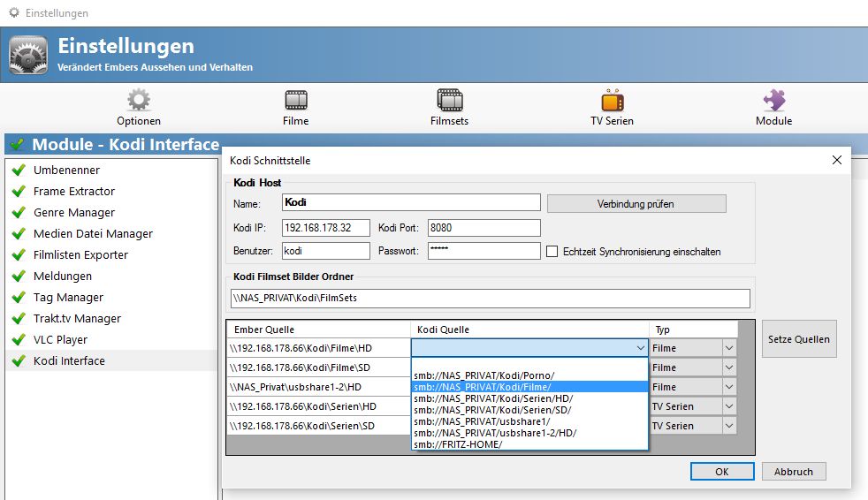Click \\192.168.178.66\Kodi\Serien\HD source cell
The width and height of the screenshot is (868, 500).
coord(319,406)
